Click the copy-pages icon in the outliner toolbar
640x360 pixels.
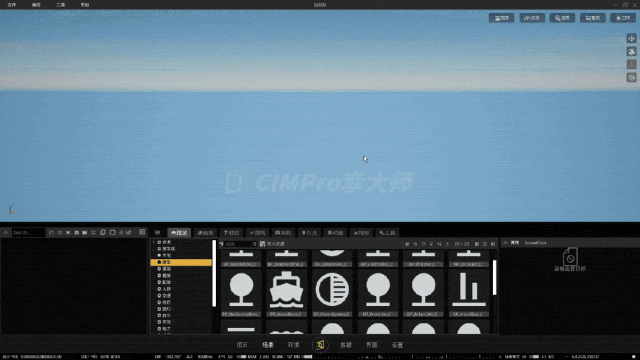coord(102,233)
